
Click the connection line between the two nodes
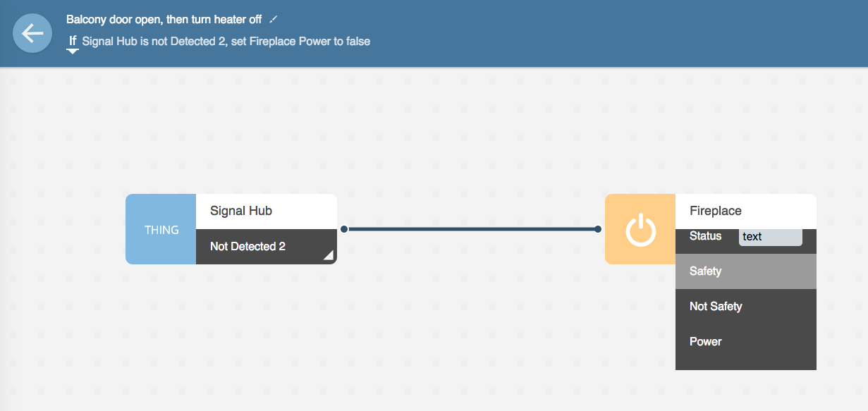pos(470,228)
